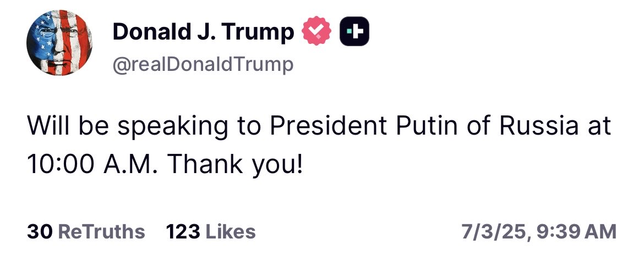Image resolution: width=644 pixels, height=261 pixels.
Task: Click the number 30 beside ReTruths
Action: click(x=39, y=231)
